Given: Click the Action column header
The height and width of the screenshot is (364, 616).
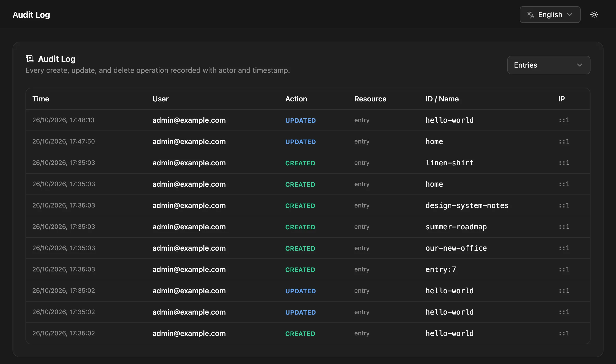Looking at the screenshot, I should [296, 99].
